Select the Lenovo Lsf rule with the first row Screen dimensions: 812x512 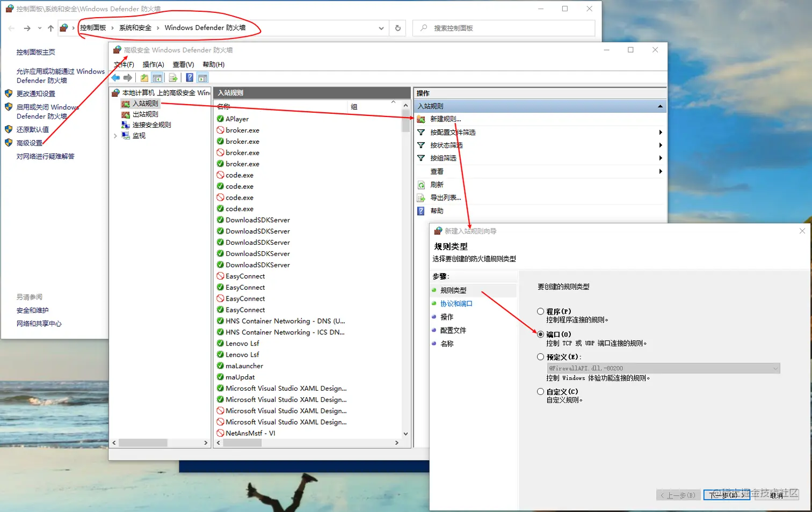242,343
